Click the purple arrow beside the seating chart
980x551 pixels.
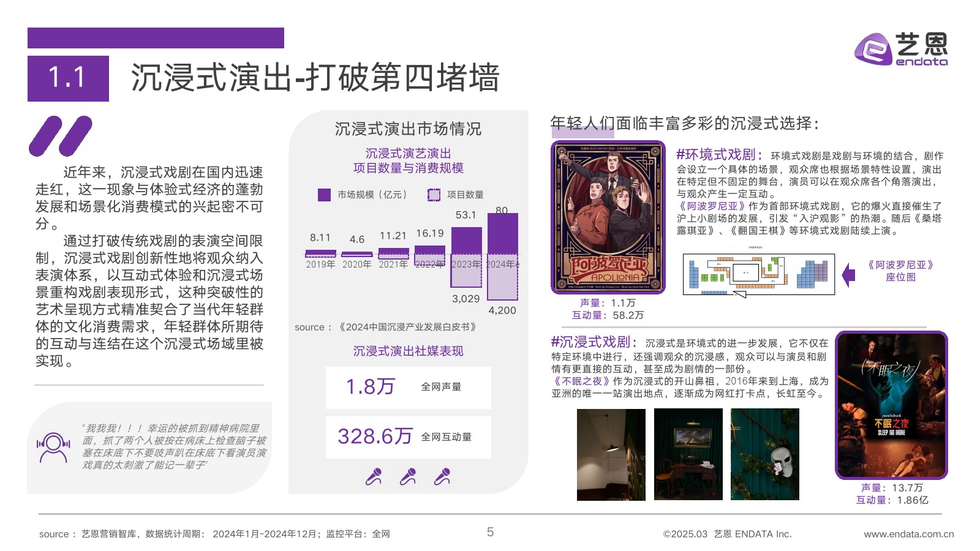tap(848, 275)
